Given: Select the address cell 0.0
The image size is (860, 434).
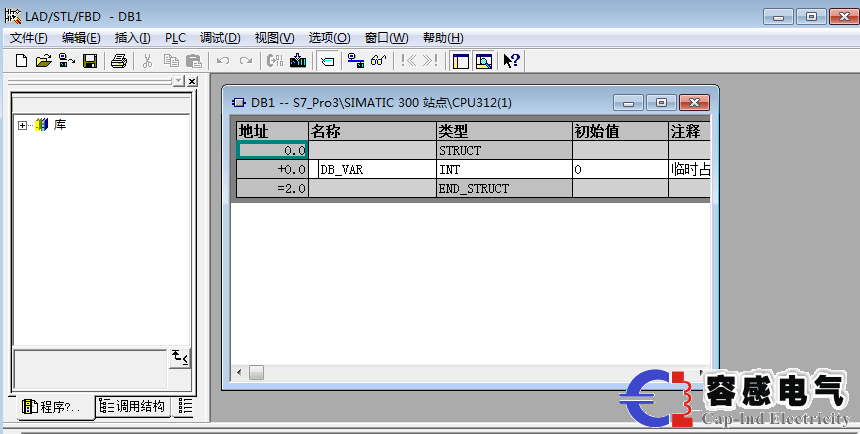Looking at the screenshot, I should tap(273, 150).
